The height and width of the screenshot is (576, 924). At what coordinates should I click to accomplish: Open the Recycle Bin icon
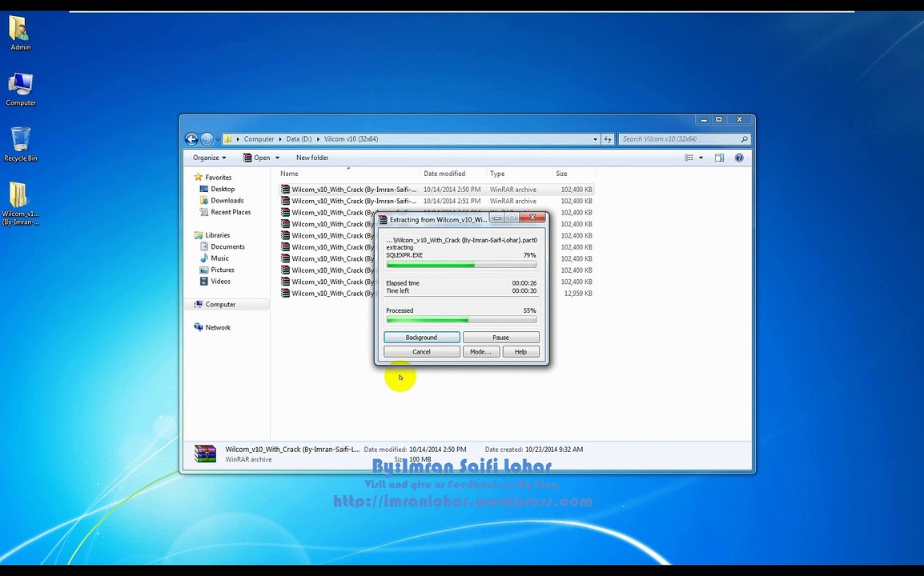pos(21,144)
